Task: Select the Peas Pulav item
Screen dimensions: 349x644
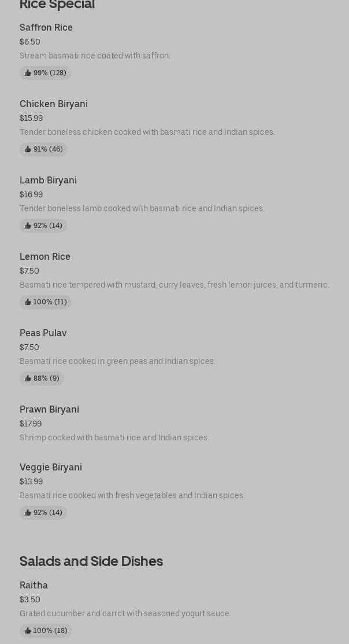Action: pos(43,333)
